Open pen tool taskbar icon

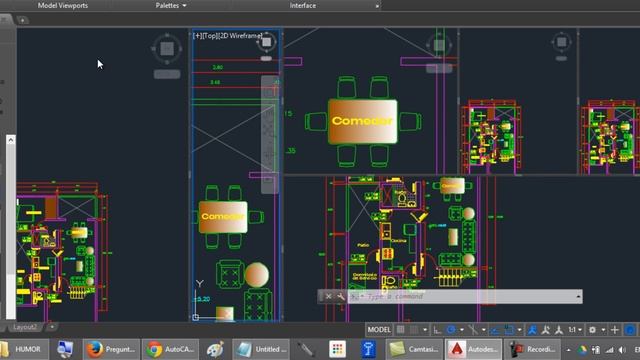click(306, 349)
